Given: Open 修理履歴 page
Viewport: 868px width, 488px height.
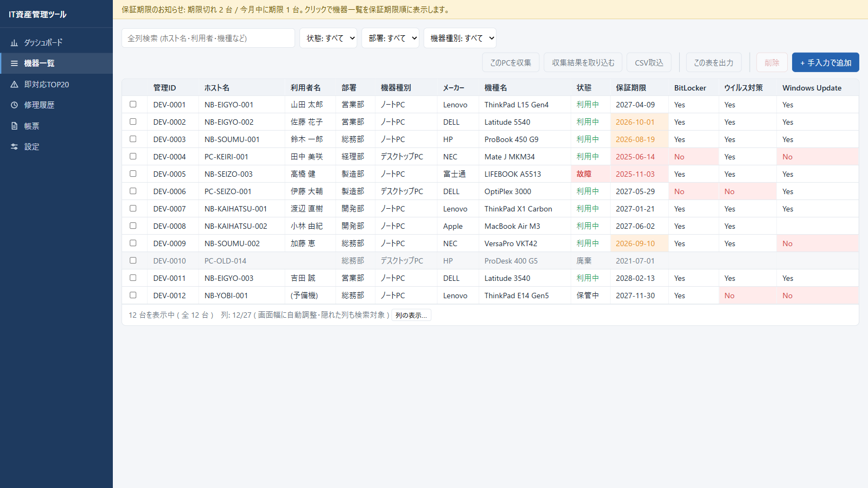Looking at the screenshot, I should 56,105.
